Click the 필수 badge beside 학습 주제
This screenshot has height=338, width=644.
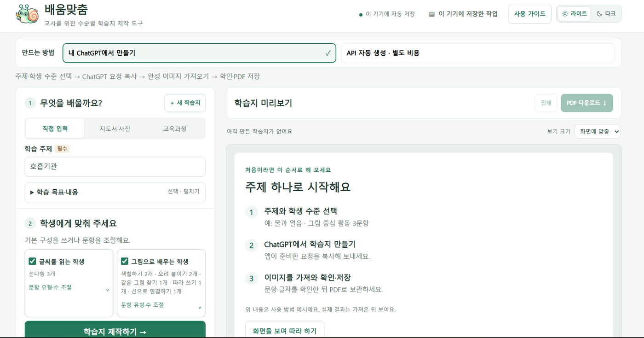click(62, 149)
